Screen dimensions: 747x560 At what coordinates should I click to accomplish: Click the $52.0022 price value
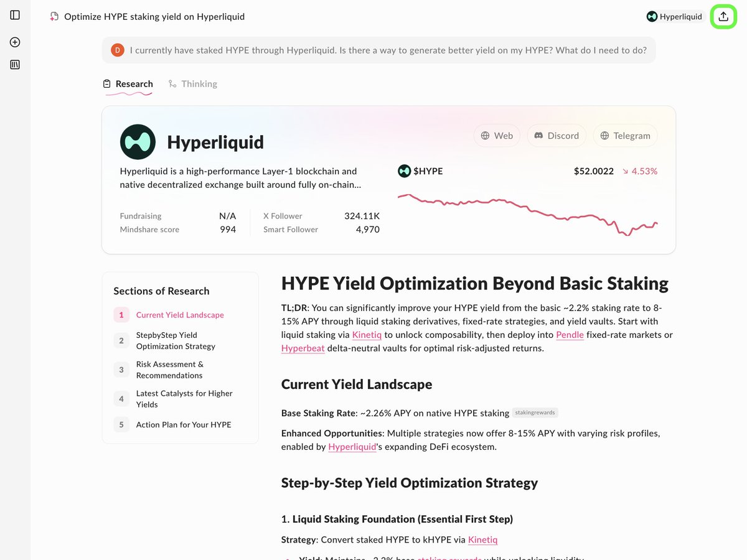click(594, 171)
